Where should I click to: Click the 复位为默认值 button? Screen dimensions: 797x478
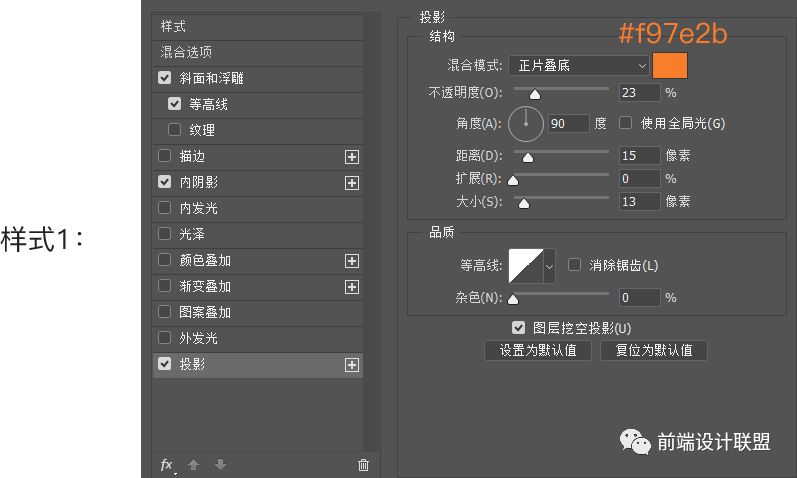654,350
